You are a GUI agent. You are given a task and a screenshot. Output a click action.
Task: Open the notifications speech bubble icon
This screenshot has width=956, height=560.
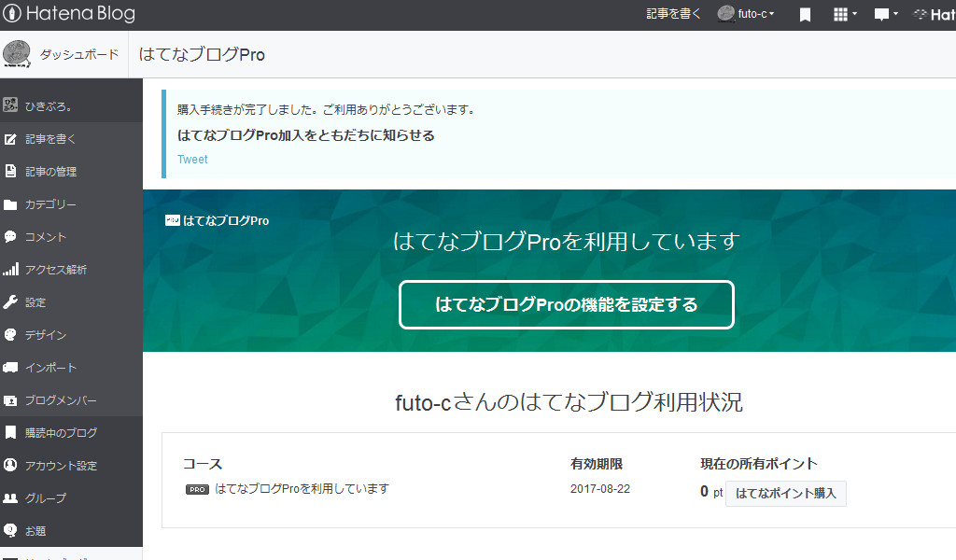(x=881, y=15)
